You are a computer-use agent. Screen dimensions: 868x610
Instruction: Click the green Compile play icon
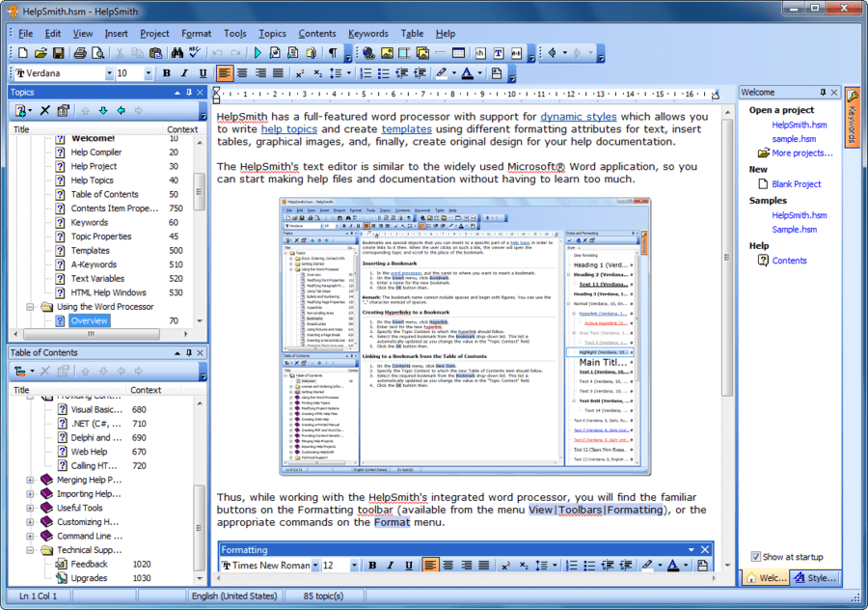258,53
